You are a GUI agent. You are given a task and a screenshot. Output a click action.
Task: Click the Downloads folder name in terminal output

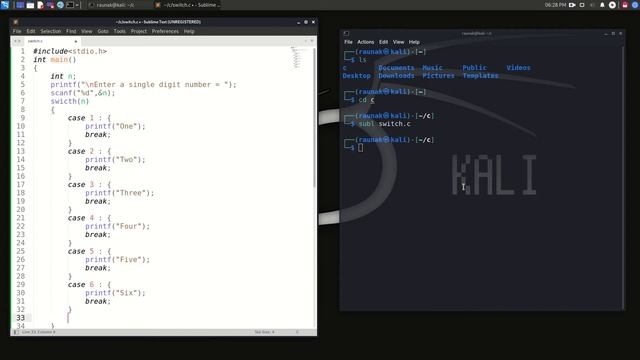pos(396,76)
